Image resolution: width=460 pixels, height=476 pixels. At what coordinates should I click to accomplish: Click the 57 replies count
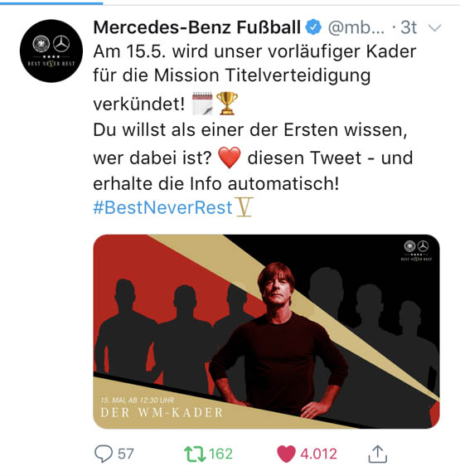tap(126, 454)
